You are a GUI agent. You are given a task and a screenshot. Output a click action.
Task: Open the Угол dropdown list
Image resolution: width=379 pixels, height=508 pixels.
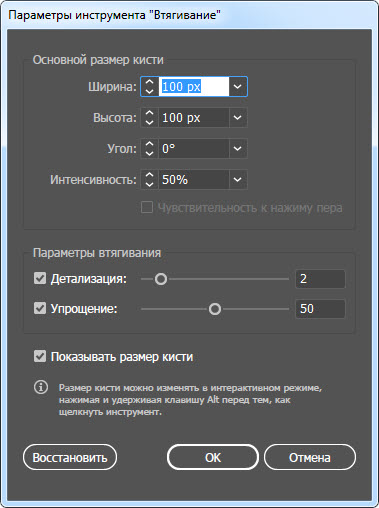tap(238, 149)
